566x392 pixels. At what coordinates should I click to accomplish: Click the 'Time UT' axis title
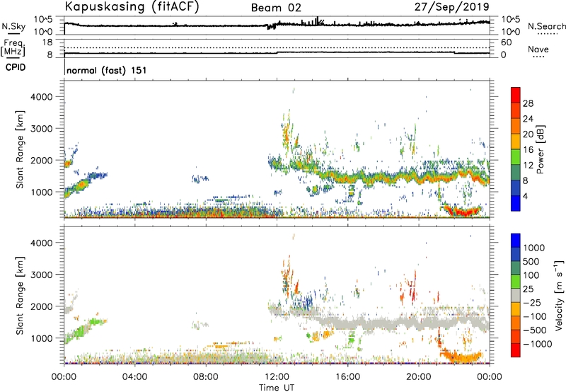coord(277,387)
